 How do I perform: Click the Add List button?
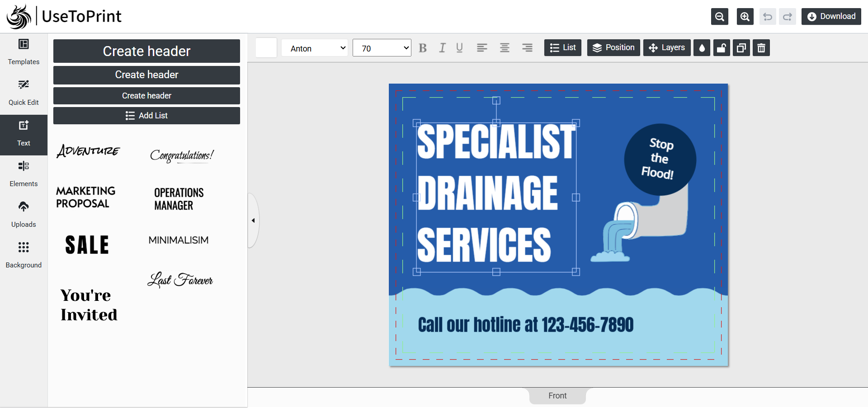[146, 116]
